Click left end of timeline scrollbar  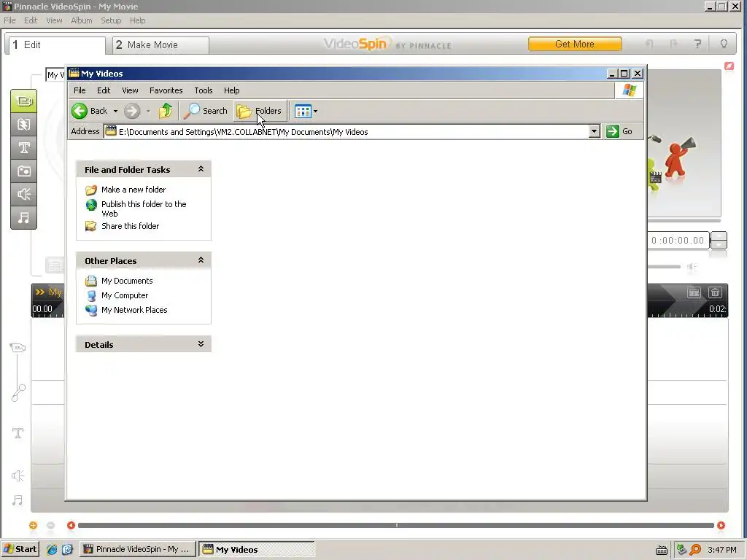(71, 525)
